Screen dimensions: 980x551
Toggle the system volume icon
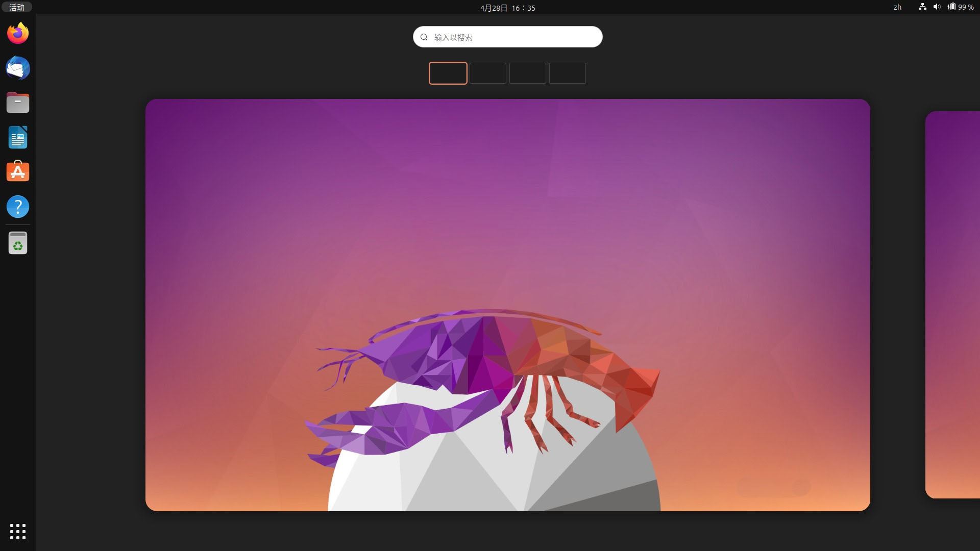[937, 8]
